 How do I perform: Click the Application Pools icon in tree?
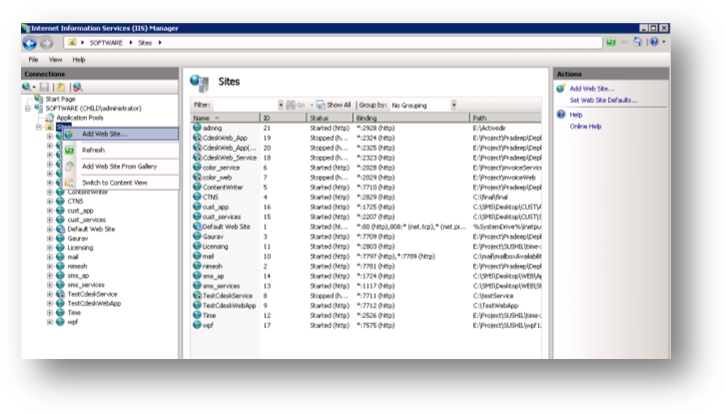50,118
